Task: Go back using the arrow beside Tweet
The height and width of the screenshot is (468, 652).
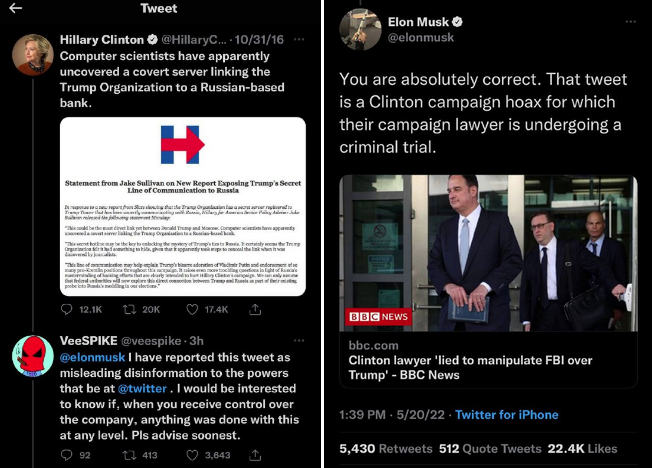Action: coord(16,9)
